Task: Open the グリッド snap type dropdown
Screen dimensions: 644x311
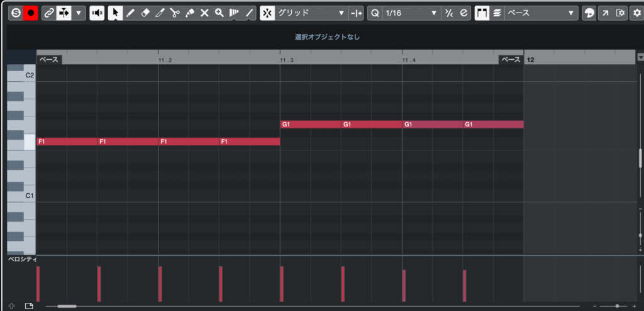Action: (x=312, y=13)
